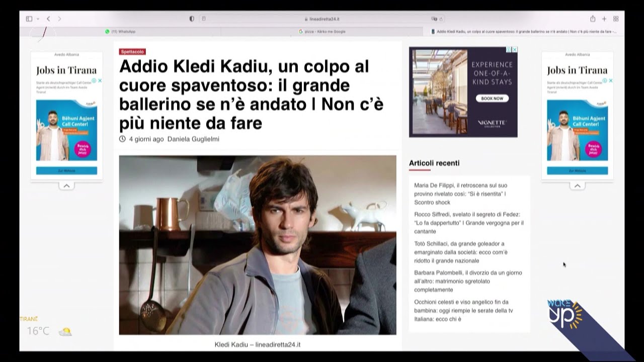This screenshot has height=362, width=644.
Task: Collapse the right Jobs in Tirana ad chevron
Action: click(577, 186)
